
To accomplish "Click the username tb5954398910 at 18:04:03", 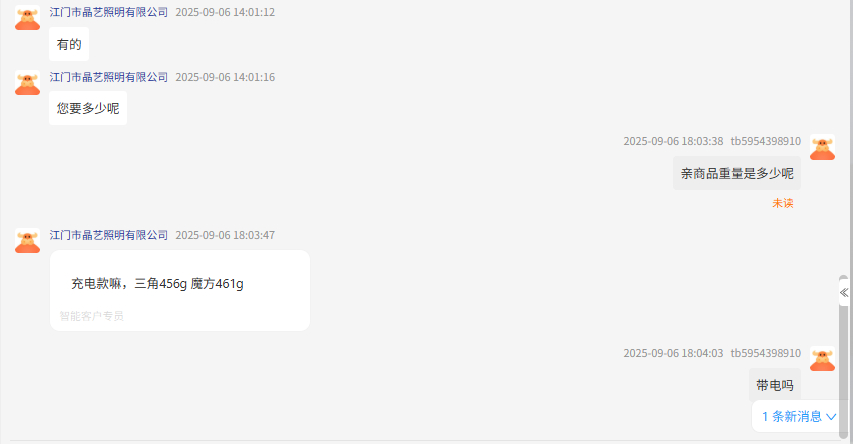I will point(765,353).
